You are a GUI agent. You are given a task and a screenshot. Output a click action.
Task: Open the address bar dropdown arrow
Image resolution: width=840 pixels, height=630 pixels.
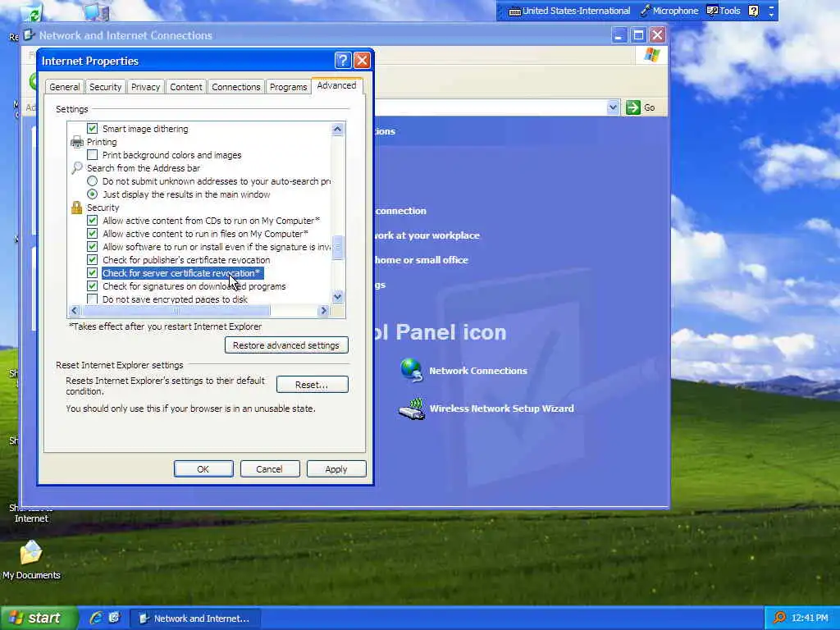(613, 107)
